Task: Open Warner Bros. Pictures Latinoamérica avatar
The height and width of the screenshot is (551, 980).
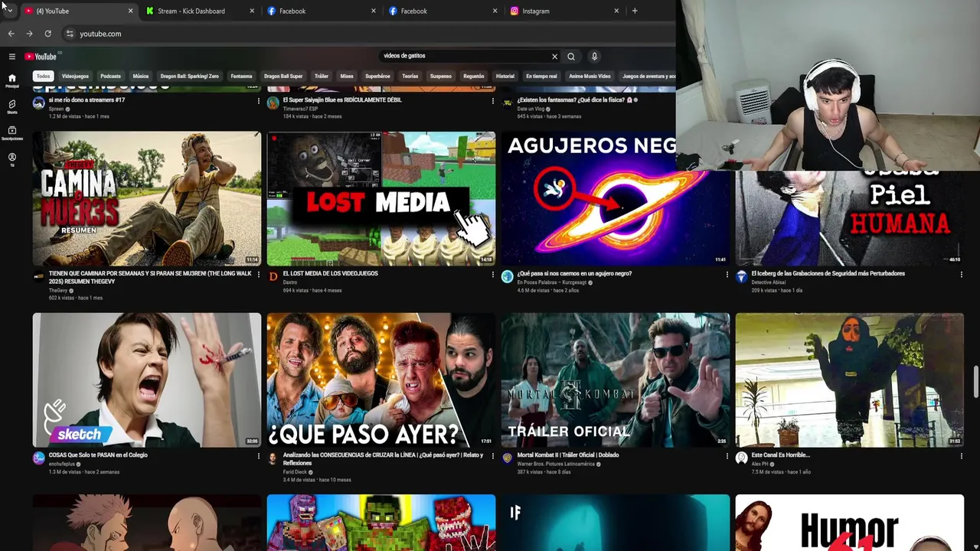Action: pyautogui.click(x=507, y=458)
